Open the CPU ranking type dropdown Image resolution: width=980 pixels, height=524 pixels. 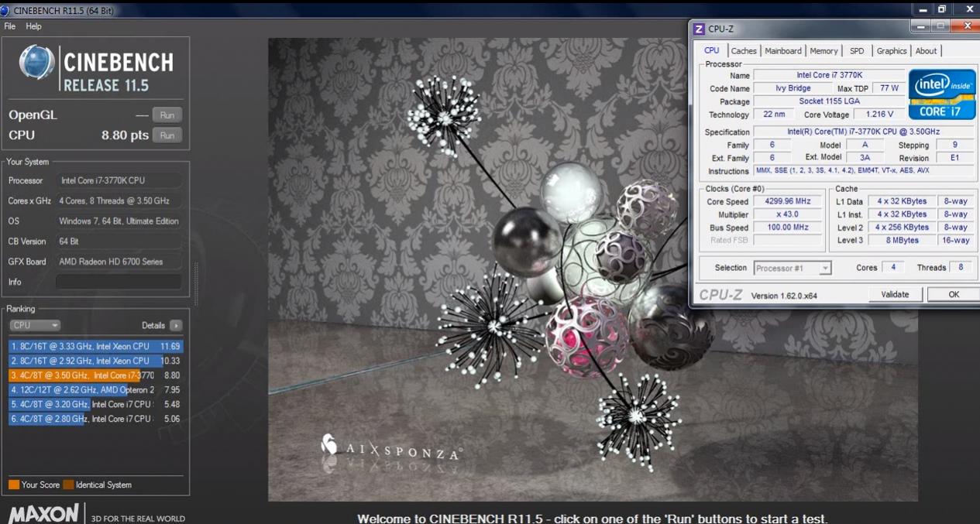35,326
